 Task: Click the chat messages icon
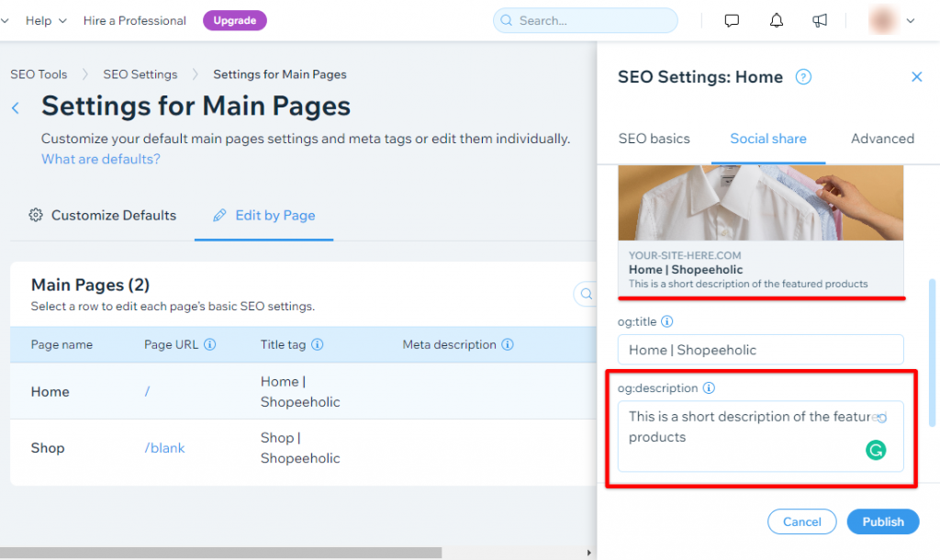pos(732,20)
